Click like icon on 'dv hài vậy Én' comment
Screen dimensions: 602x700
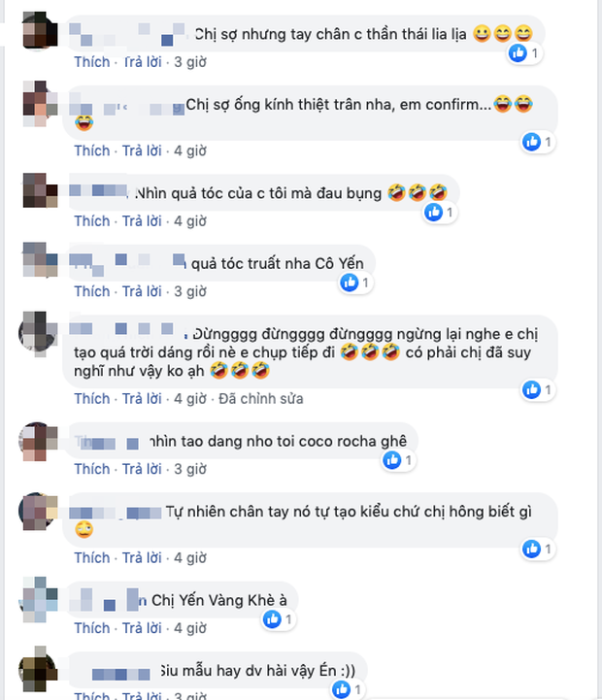tap(341, 689)
